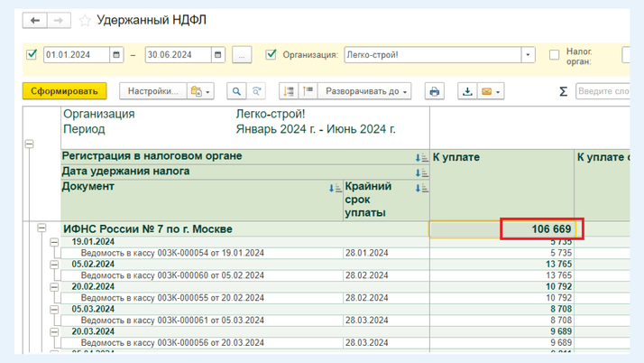Click the search magnifier icon
644x363 pixels.
point(236,91)
